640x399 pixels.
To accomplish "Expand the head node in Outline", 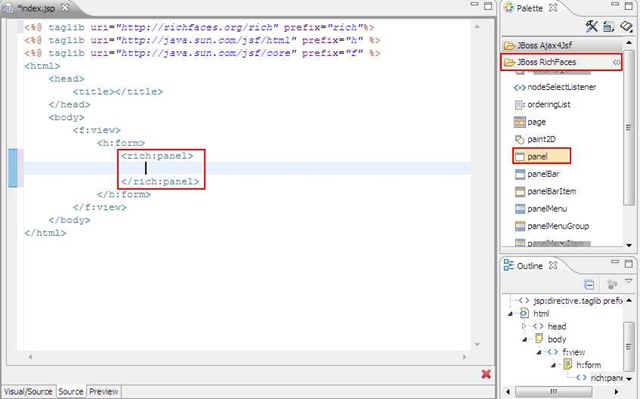I will 524,326.
